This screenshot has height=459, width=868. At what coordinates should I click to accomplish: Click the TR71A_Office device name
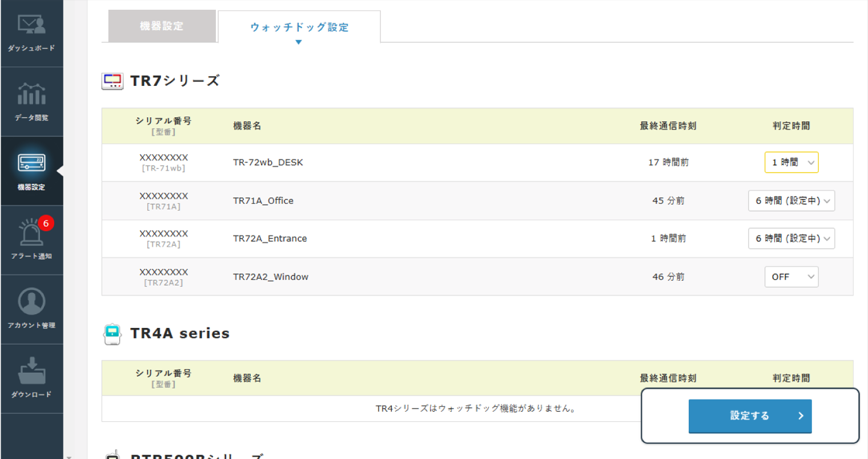pyautogui.click(x=263, y=201)
